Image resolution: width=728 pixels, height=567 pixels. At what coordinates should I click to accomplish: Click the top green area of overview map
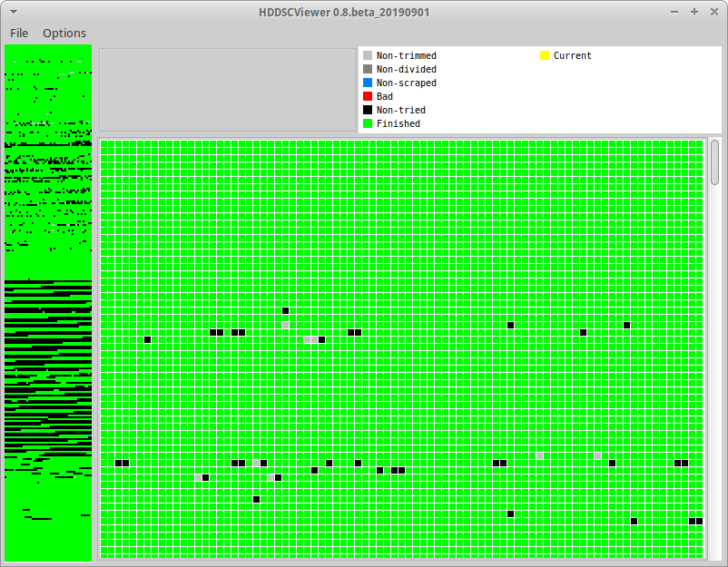pyautogui.click(x=48, y=52)
